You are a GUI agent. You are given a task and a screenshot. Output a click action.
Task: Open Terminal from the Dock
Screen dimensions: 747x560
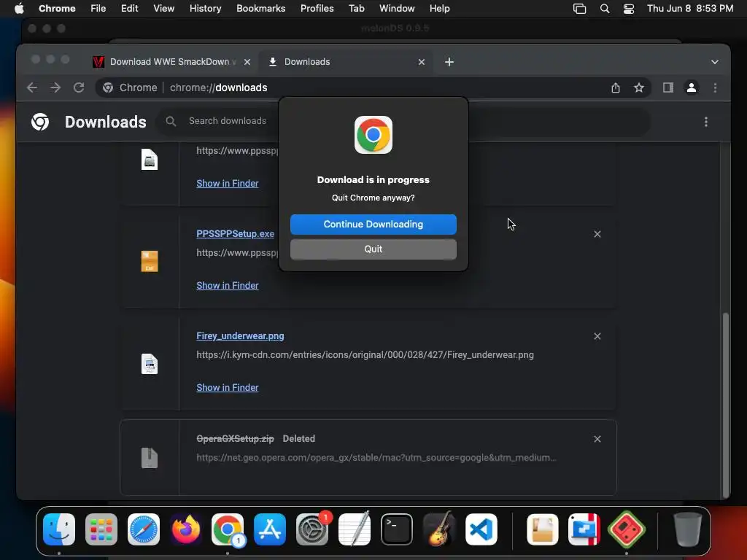pyautogui.click(x=396, y=529)
